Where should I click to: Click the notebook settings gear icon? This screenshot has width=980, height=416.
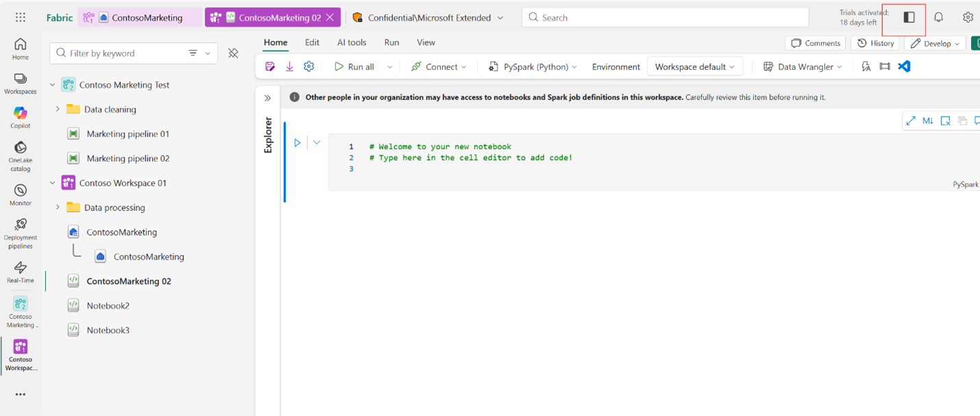point(309,66)
